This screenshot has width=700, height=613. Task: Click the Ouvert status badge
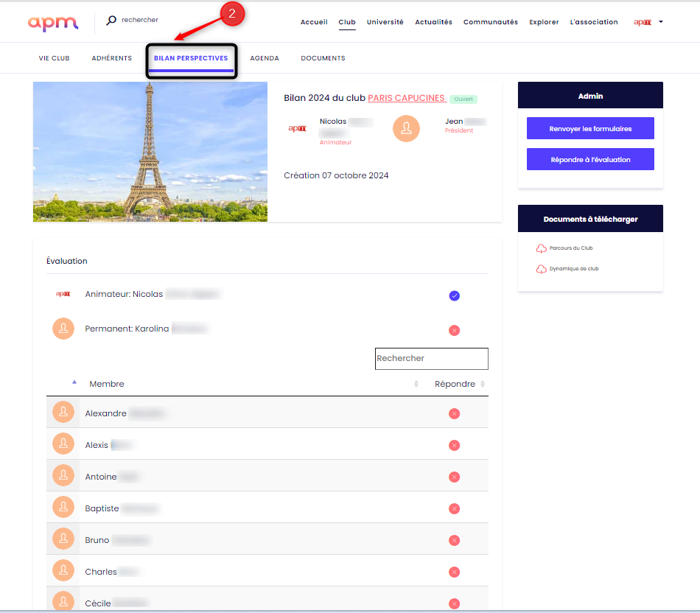tap(463, 99)
